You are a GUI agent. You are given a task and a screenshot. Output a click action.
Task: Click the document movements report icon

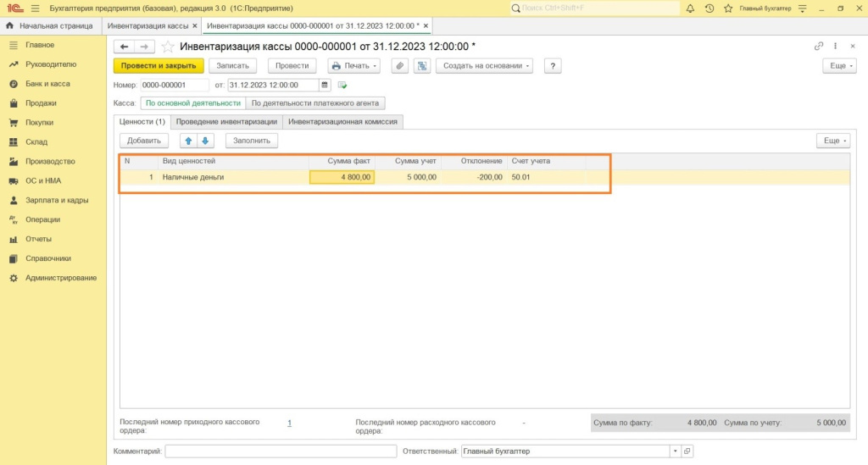(422, 66)
